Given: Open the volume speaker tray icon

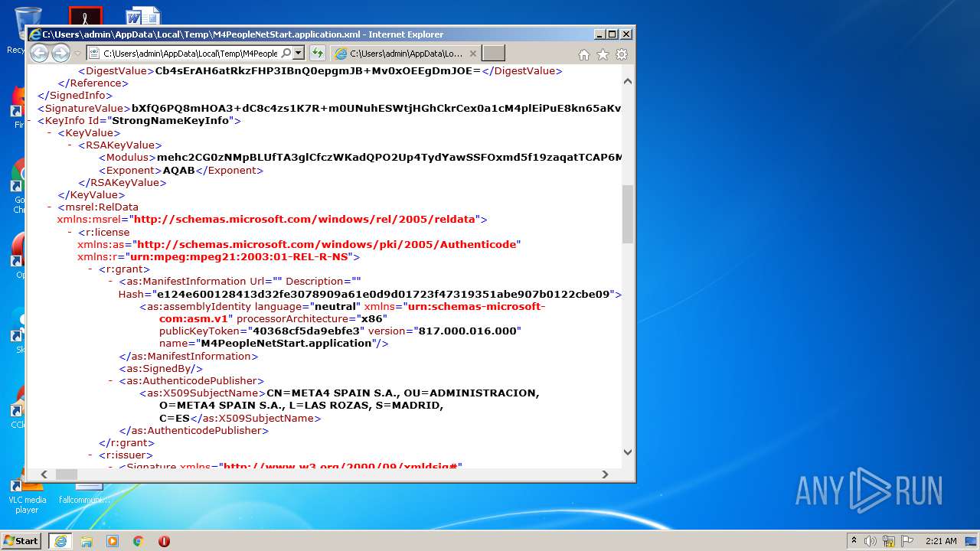Looking at the screenshot, I should (871, 540).
